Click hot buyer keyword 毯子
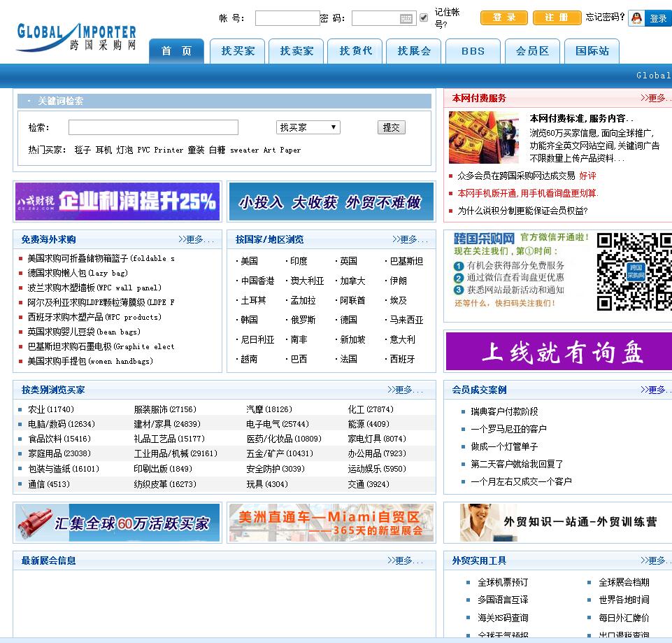This screenshot has width=672, height=643. click(83, 150)
